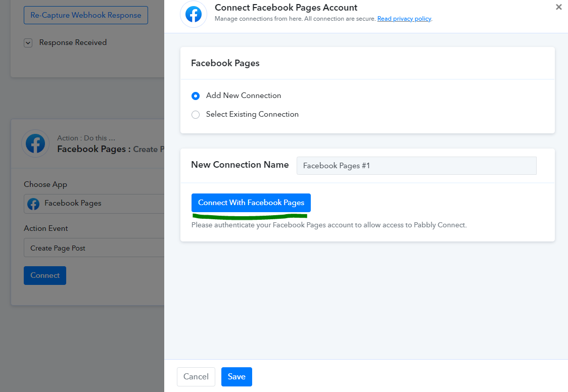Screen dimensions: 568x392
Task: Click the 'Response Received' label text
Action: [73, 42]
